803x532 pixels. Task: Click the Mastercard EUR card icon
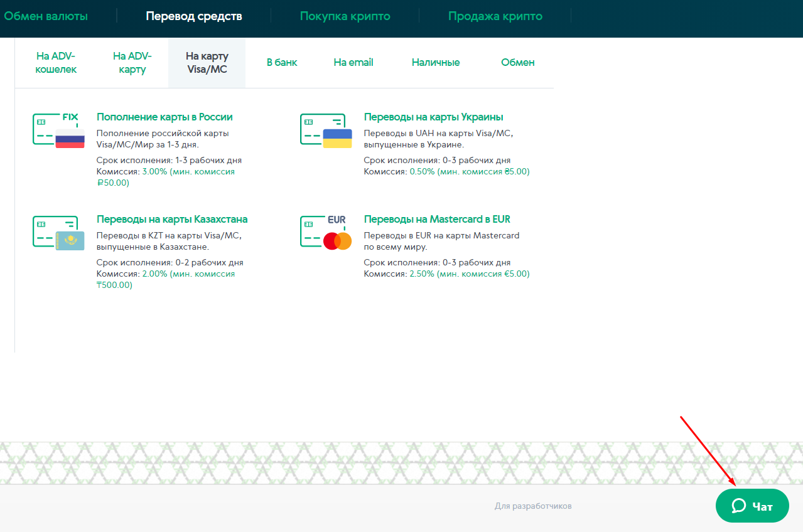pyautogui.click(x=326, y=233)
